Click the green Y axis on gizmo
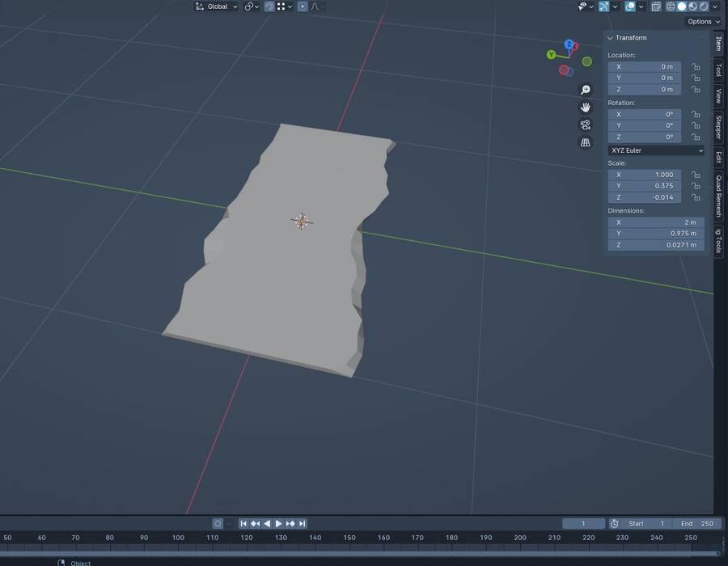The width and height of the screenshot is (728, 566). [551, 55]
